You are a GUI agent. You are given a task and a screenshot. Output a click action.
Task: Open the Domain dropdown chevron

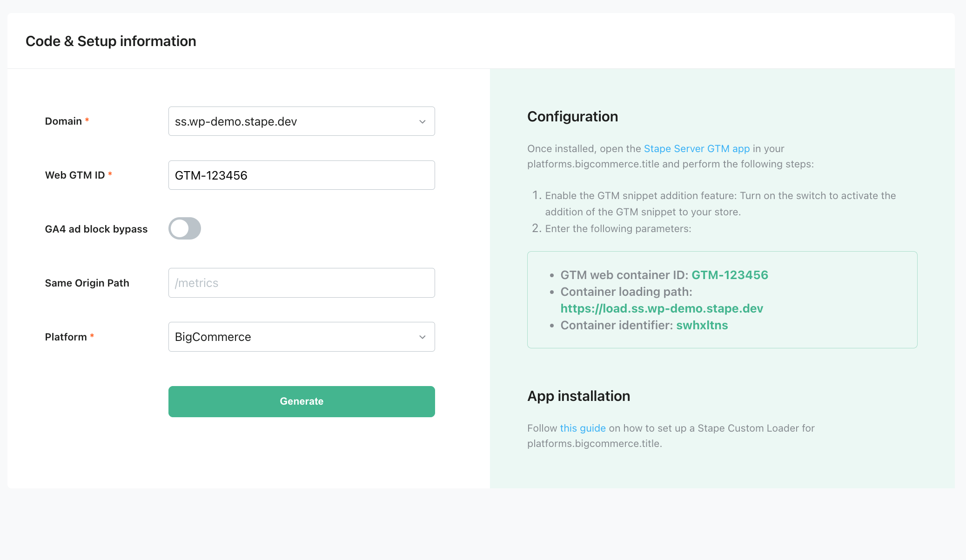click(422, 121)
